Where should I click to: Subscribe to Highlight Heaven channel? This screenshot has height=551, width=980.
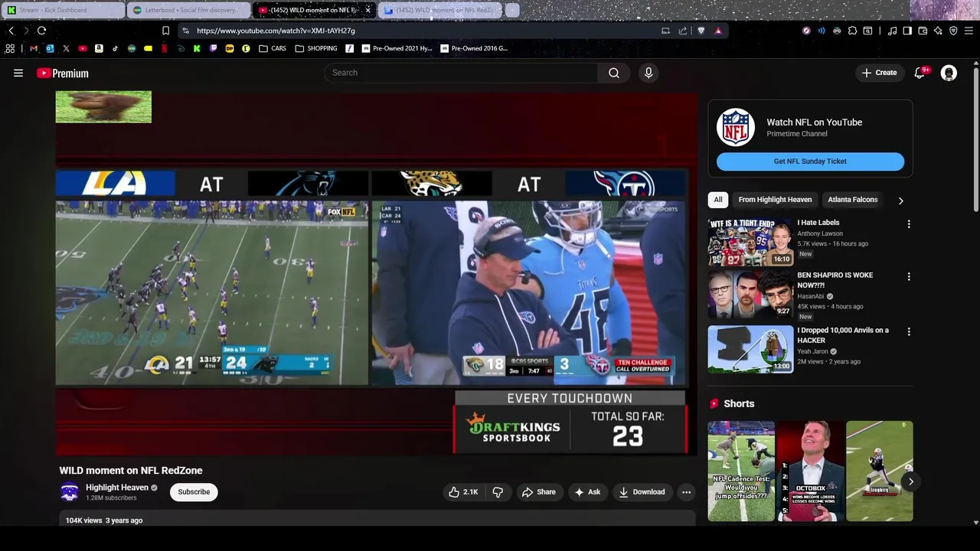pos(194,492)
